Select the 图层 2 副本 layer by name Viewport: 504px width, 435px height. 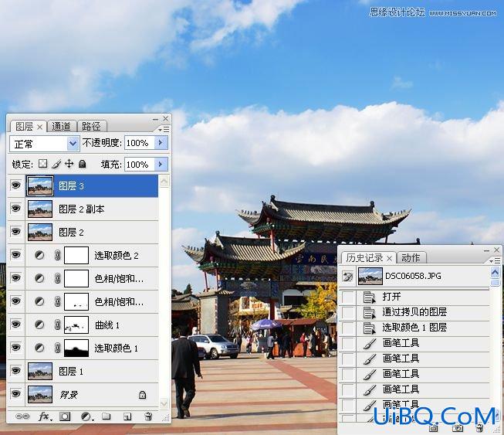coord(82,209)
